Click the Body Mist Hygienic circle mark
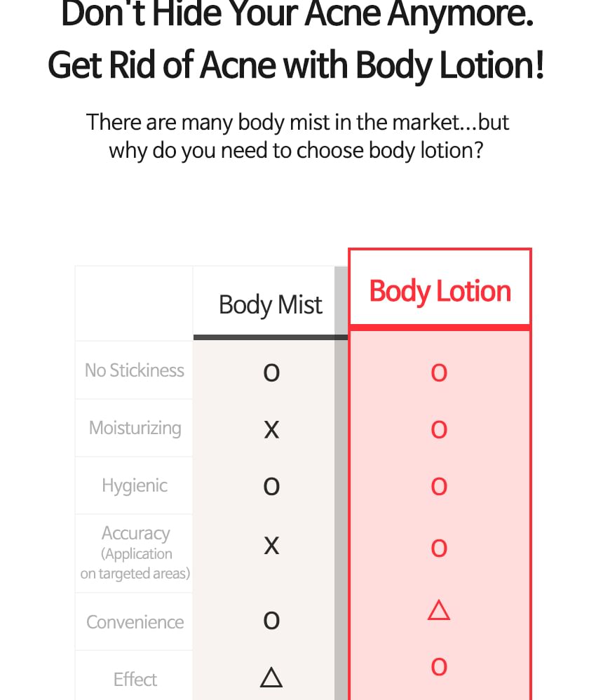Viewport: 596px width, 700px height. point(271,486)
